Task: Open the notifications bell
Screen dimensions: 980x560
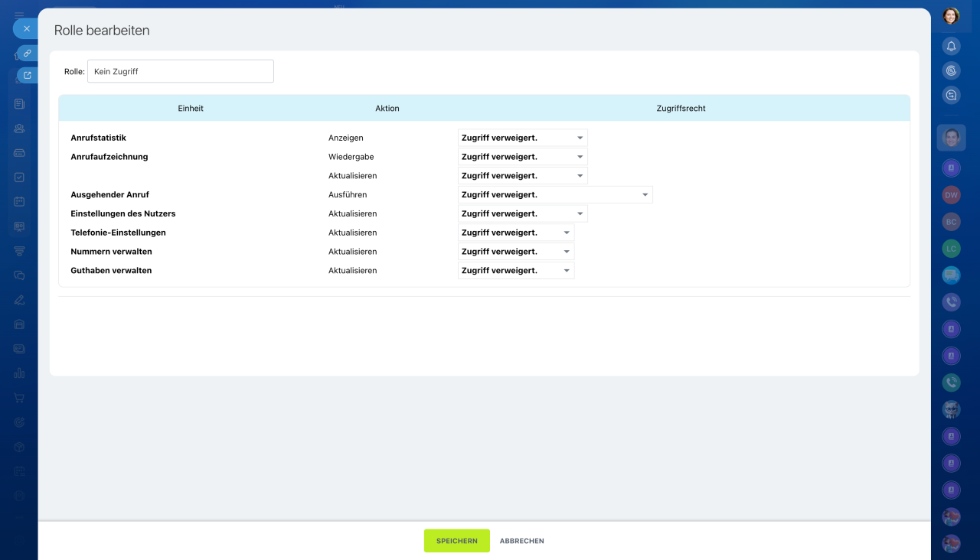Action: [x=951, y=46]
